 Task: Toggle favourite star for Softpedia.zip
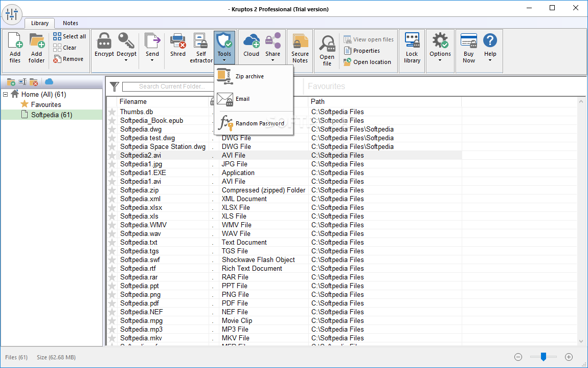pyautogui.click(x=112, y=190)
